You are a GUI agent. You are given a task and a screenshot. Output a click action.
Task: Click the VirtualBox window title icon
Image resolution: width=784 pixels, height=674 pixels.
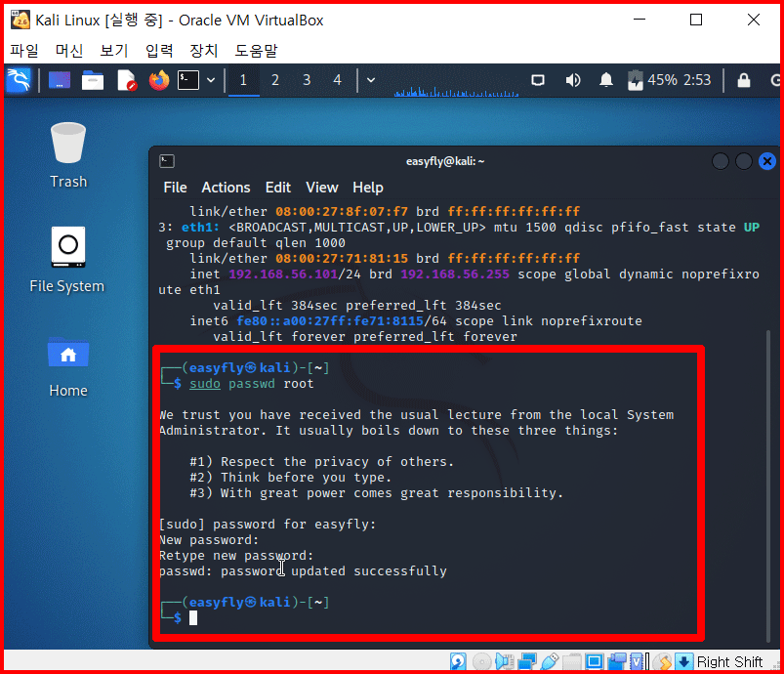pos(21,20)
